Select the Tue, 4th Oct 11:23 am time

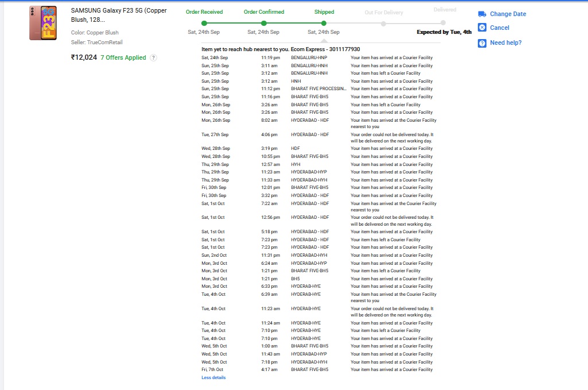point(271,309)
